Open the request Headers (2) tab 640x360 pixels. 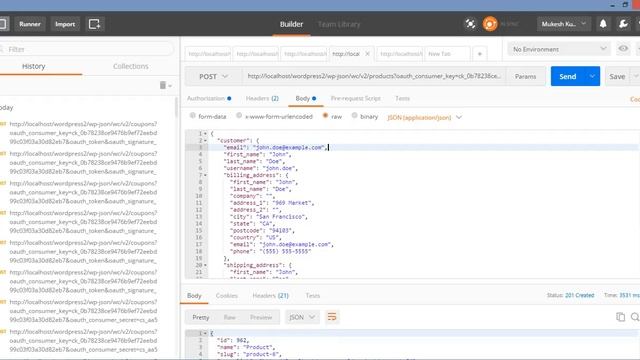pos(262,98)
